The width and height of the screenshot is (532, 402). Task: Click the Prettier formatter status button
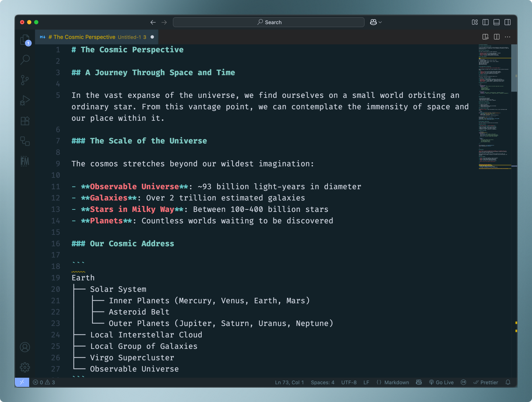tap(486, 382)
